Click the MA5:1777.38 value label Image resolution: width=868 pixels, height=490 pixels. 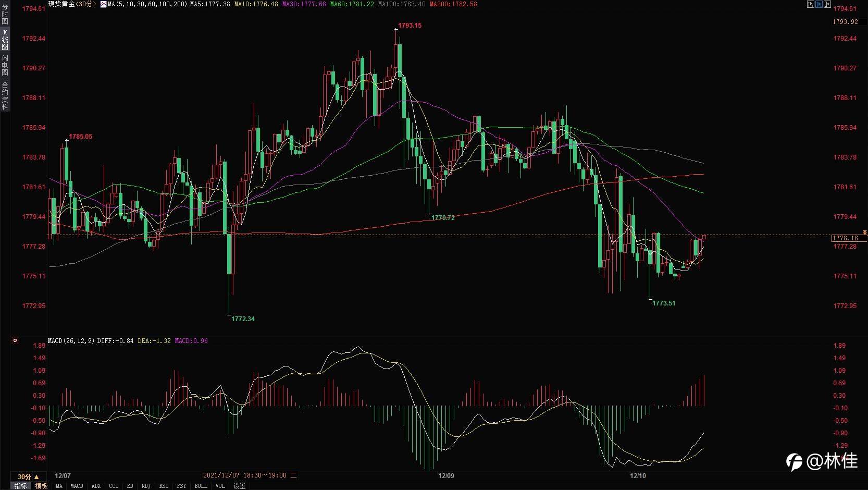pyautogui.click(x=210, y=4)
